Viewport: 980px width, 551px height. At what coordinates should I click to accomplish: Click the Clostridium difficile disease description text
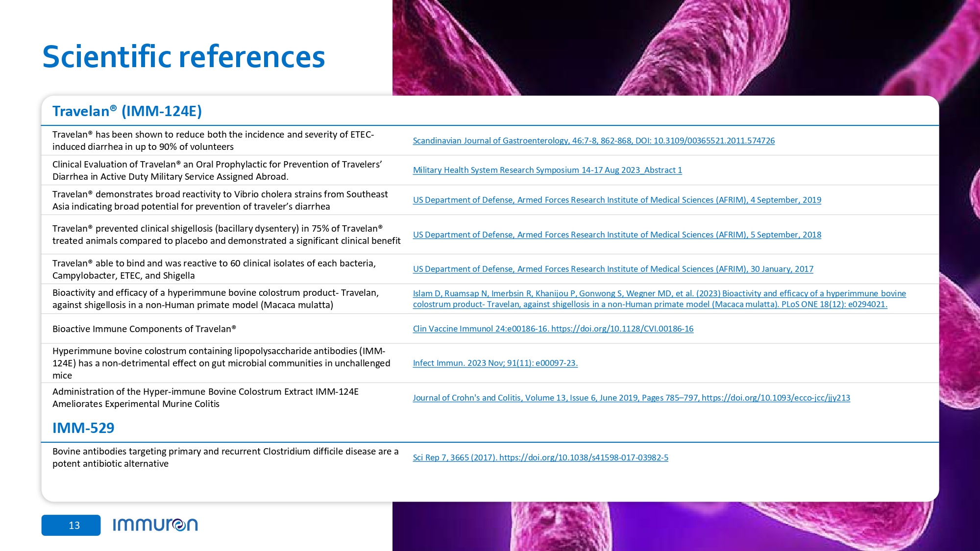pos(225,457)
